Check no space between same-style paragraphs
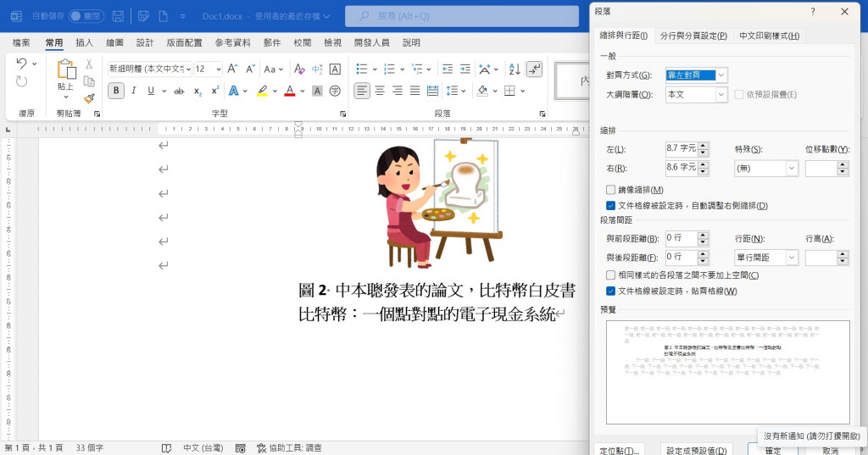The height and width of the screenshot is (455, 868). point(610,275)
